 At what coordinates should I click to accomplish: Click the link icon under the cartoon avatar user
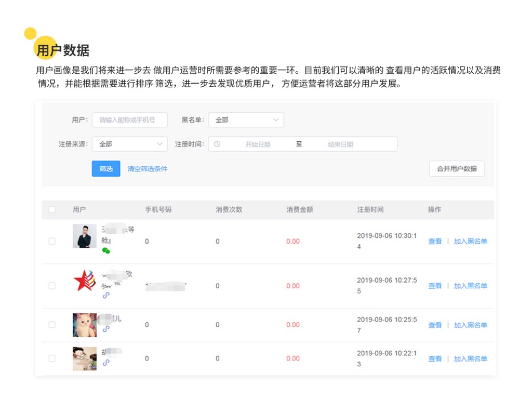pos(106,362)
